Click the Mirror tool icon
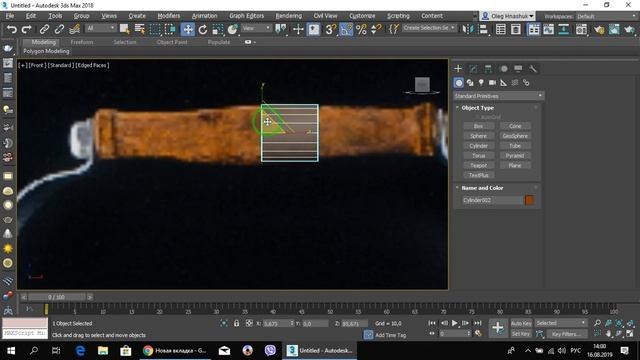 tap(468, 29)
